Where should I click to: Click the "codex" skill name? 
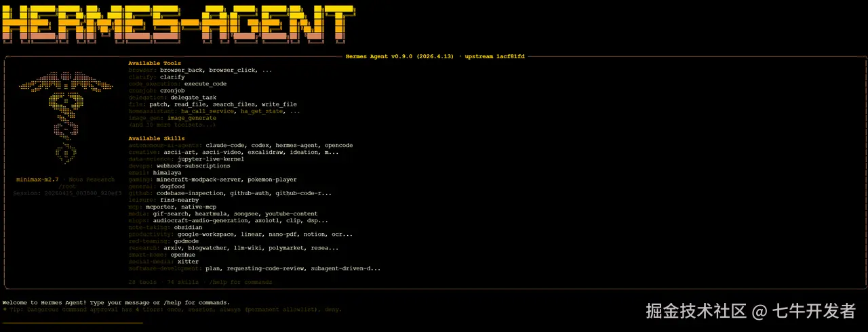pos(260,145)
